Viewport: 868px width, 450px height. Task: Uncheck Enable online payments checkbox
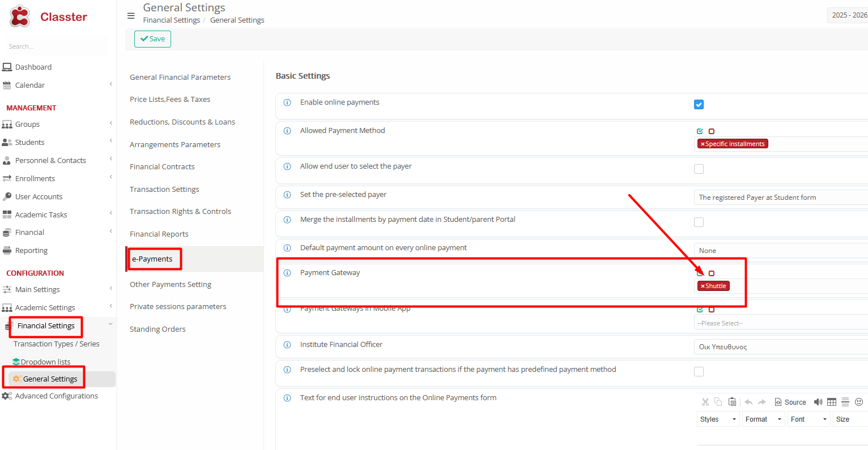click(699, 105)
